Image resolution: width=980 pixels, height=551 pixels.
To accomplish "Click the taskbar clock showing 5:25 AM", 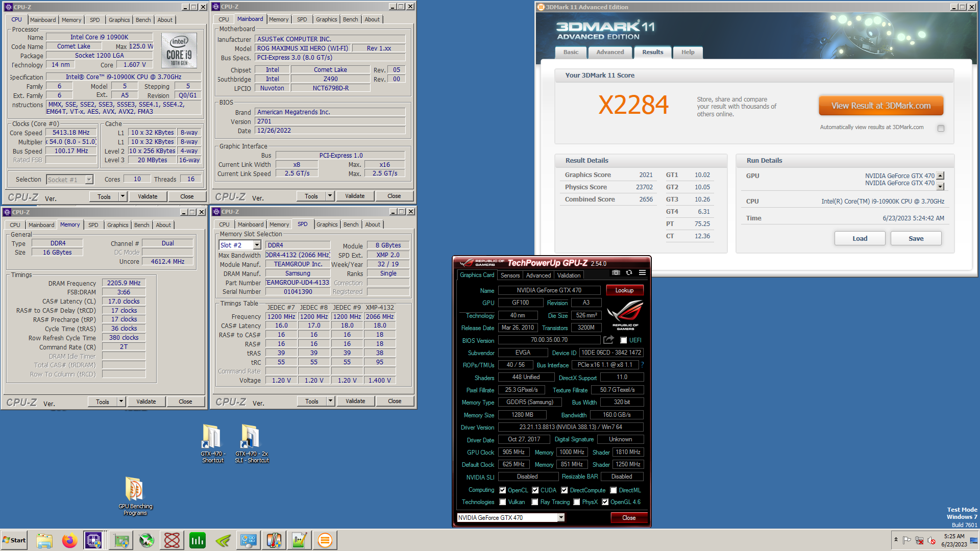I will coord(954,540).
